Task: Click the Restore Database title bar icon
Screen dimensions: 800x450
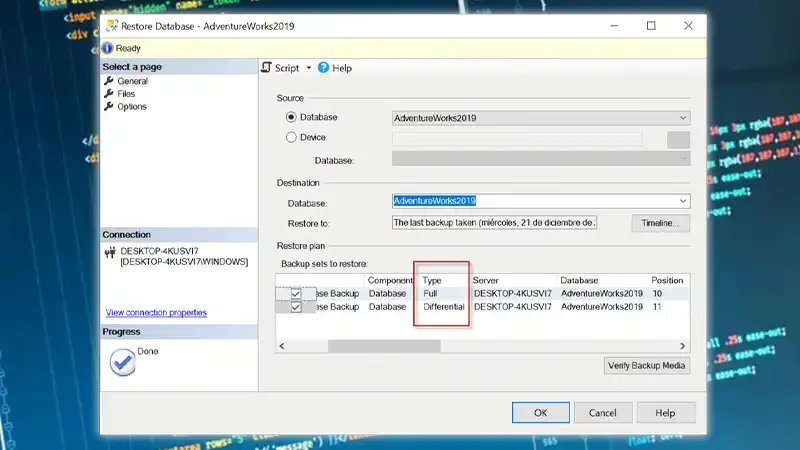Action: tap(112, 26)
